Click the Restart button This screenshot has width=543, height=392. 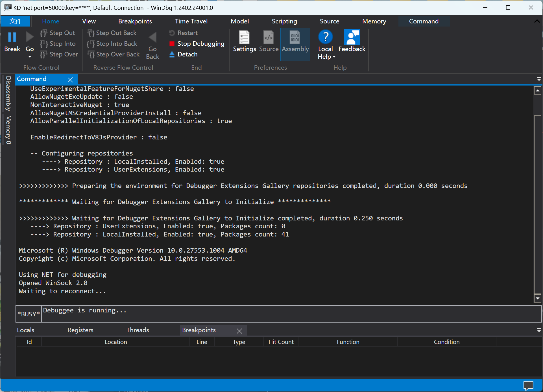pyautogui.click(x=184, y=33)
